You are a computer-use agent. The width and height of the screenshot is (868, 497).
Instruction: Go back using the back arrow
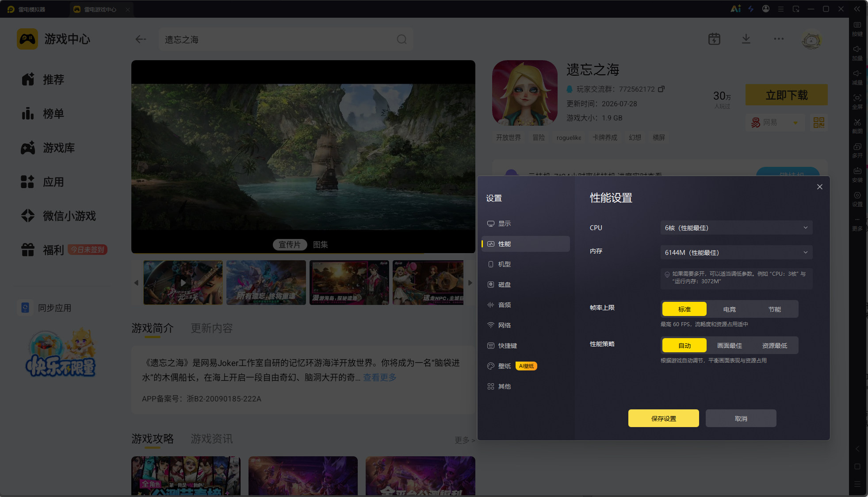[x=141, y=39]
